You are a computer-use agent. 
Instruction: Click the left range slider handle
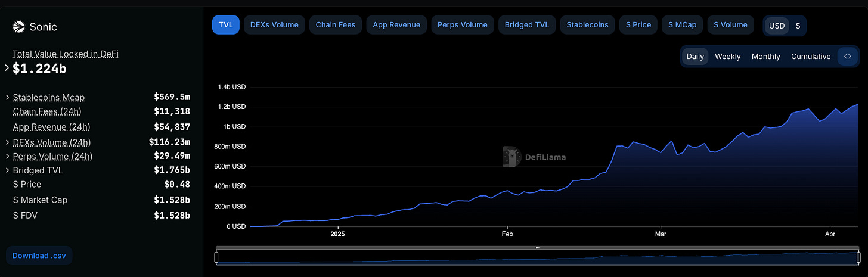click(216, 257)
